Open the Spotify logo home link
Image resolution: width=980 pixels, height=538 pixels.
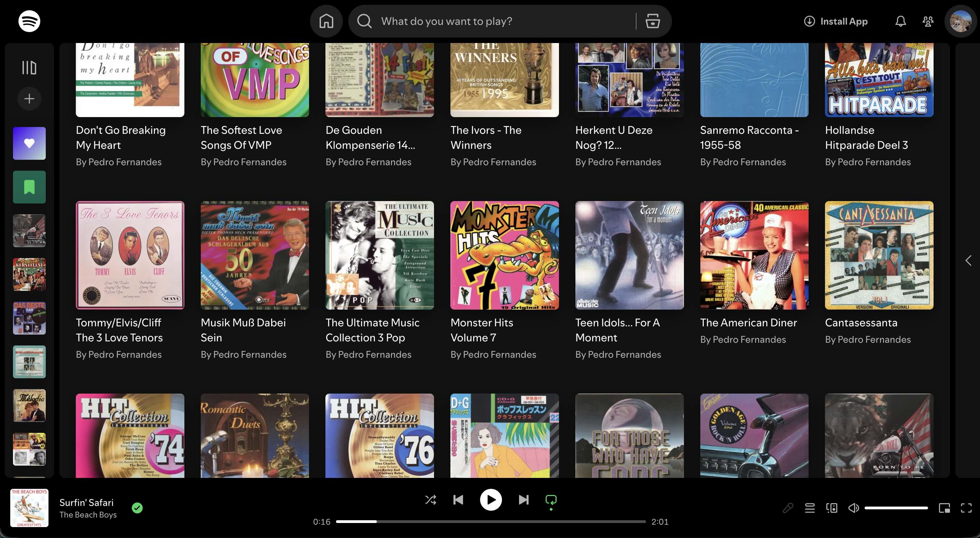pyautogui.click(x=29, y=21)
